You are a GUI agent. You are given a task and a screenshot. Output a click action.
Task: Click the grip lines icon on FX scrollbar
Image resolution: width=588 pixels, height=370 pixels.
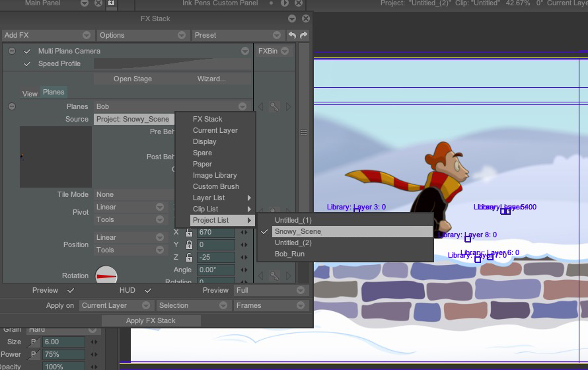tap(304, 133)
